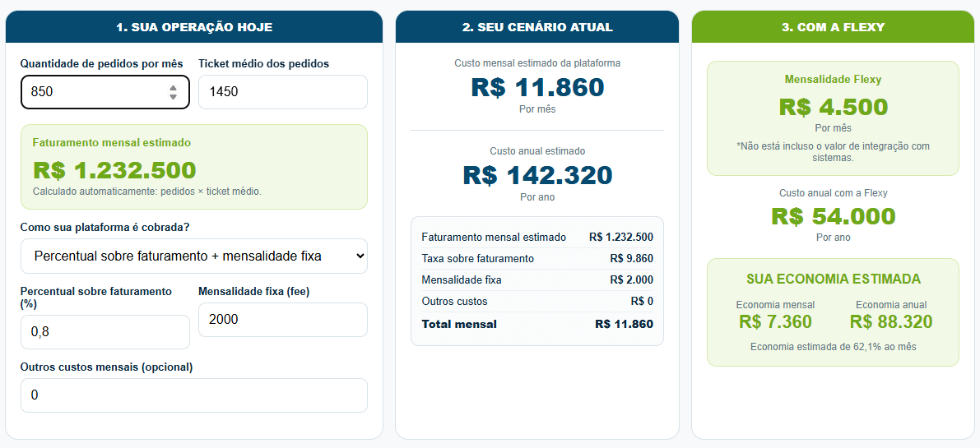Select the Mensalidade fixa (fee) field
980x448 pixels.
click(x=282, y=320)
